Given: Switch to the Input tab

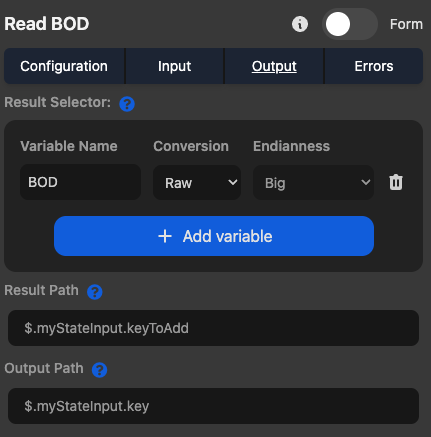Looking at the screenshot, I should pyautogui.click(x=174, y=66).
